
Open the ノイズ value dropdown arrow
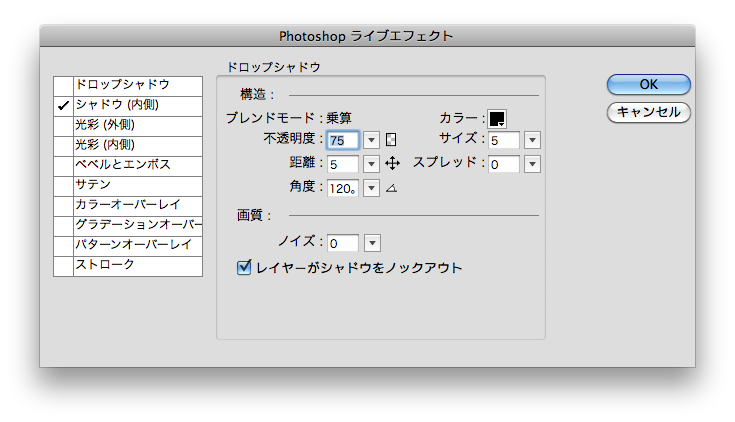(372, 243)
